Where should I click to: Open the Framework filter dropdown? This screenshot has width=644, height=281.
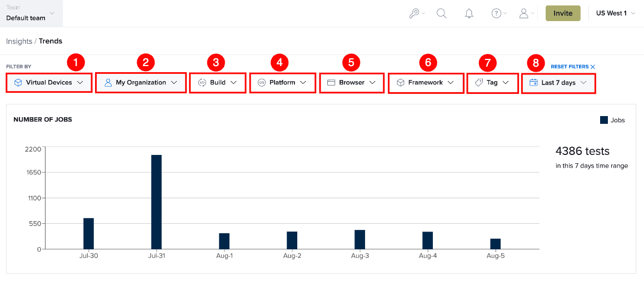click(425, 82)
